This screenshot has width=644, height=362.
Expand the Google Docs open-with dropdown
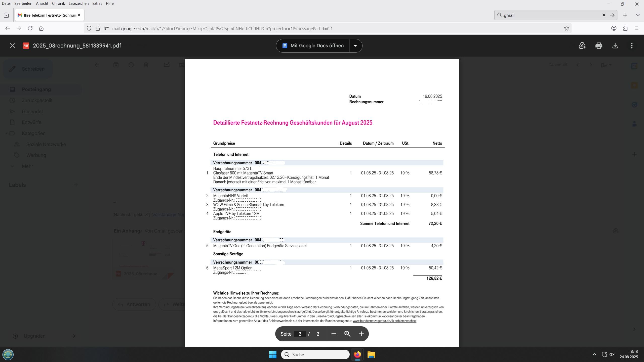[355, 46]
